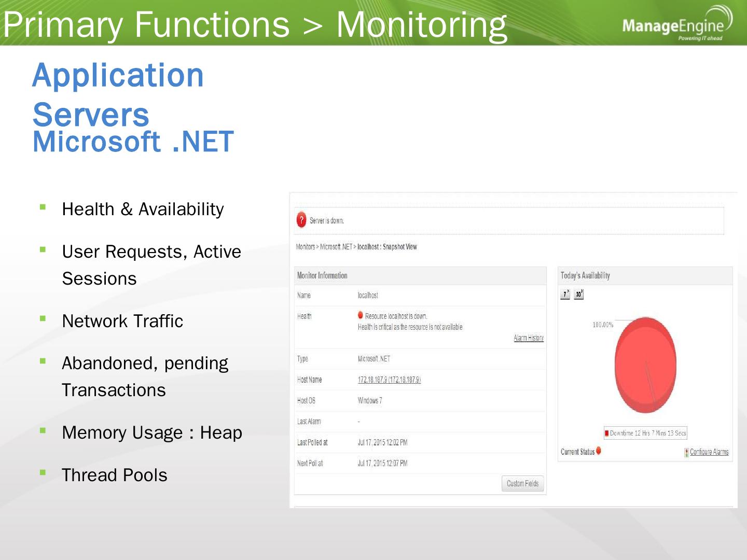The width and height of the screenshot is (747, 560).
Task: Go to Monitors in the breadcrumb
Action: click(x=305, y=247)
